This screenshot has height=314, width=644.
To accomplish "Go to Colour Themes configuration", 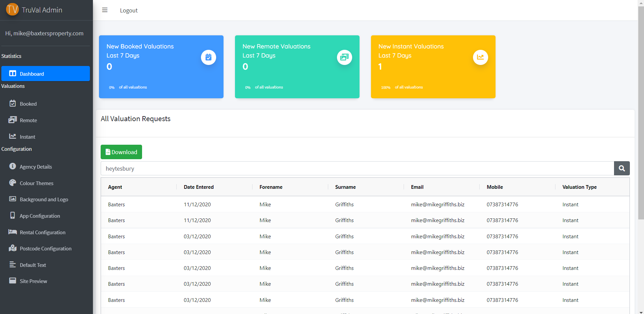I will click(x=45, y=183).
